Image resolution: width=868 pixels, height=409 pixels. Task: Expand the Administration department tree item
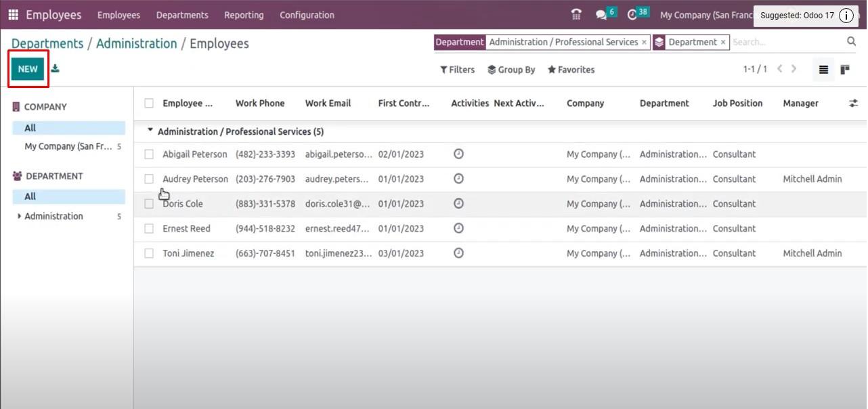(19, 216)
